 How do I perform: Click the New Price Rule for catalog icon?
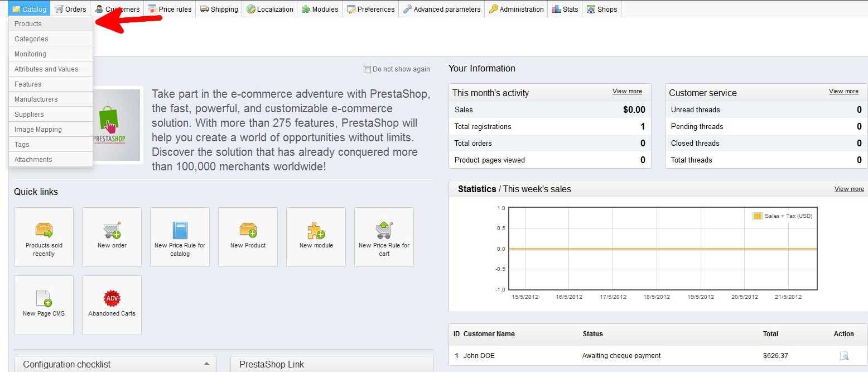(x=180, y=230)
